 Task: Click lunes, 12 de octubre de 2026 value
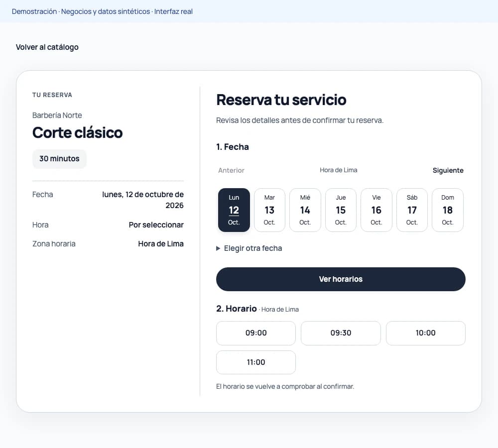(x=143, y=200)
